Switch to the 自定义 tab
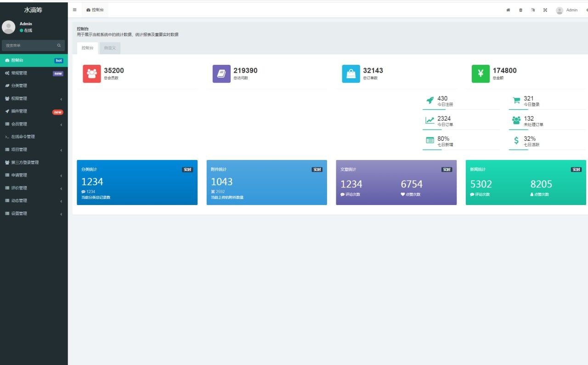Screen dimensions: 588x365 point(110,48)
